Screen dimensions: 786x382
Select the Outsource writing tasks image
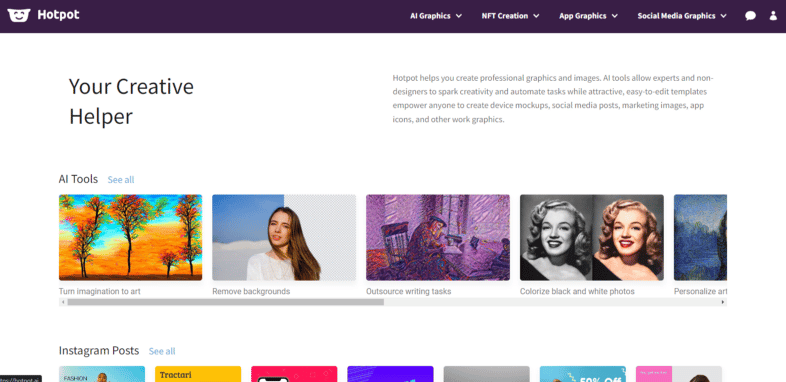point(438,238)
